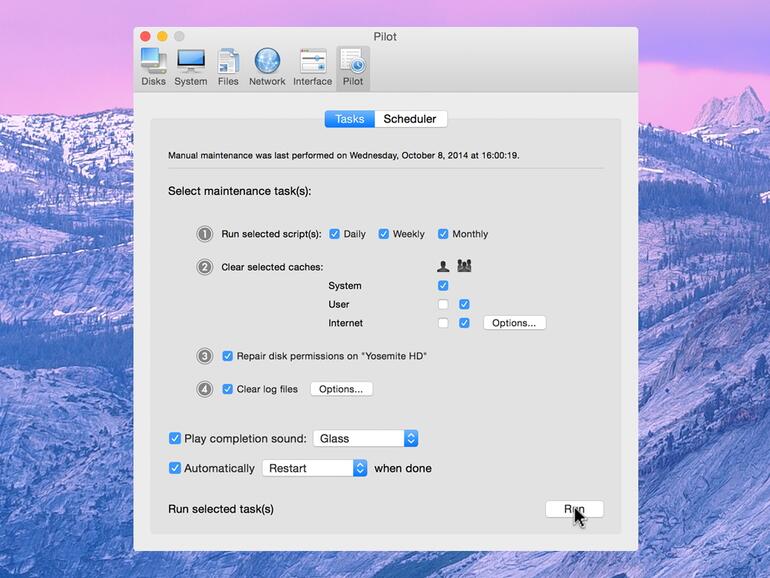Uncheck the Daily script checkbox

coord(334,234)
